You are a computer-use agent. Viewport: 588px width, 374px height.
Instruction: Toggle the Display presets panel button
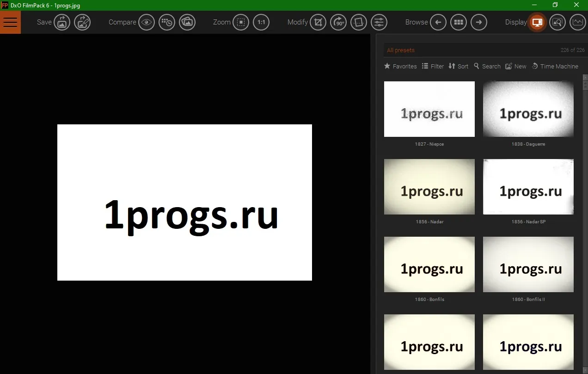pyautogui.click(x=537, y=22)
